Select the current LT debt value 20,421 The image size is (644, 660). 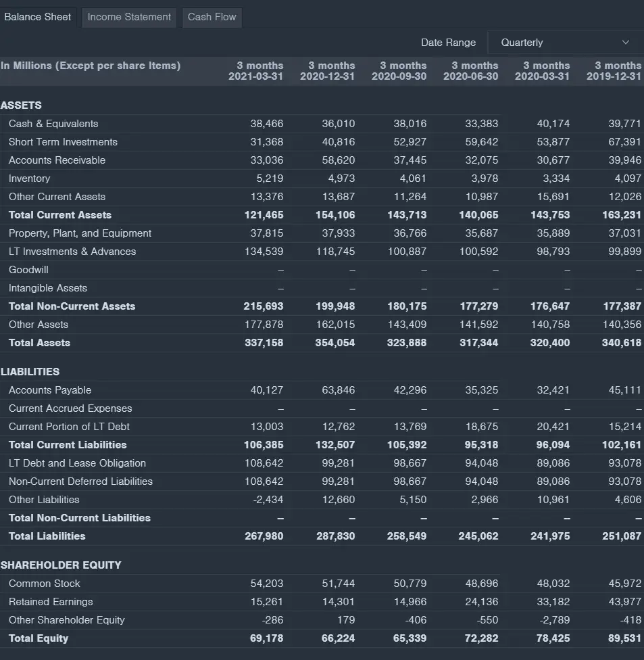click(553, 427)
